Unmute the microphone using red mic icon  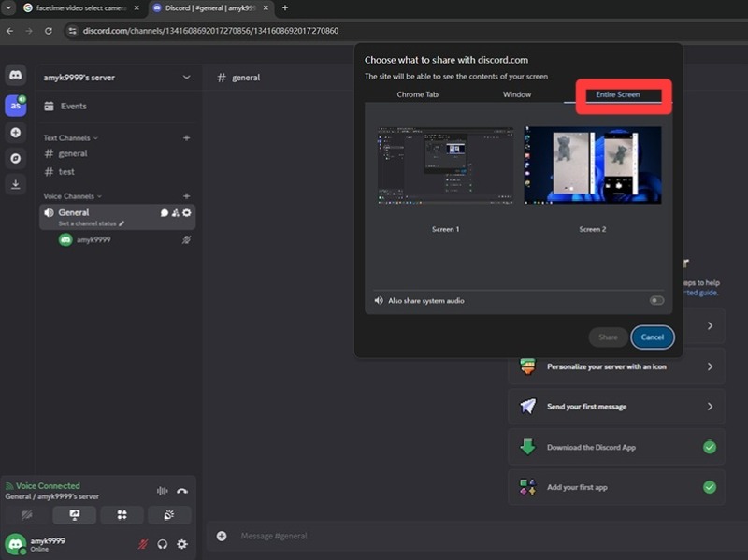point(143,543)
